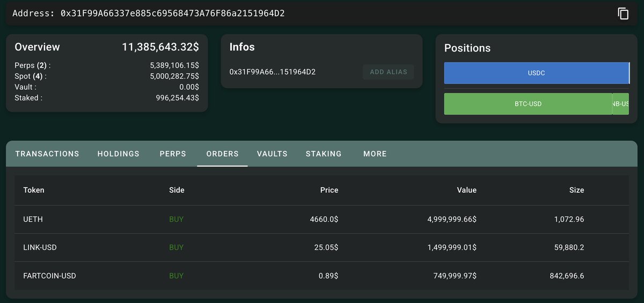Open the HOLDINGS tab
The height and width of the screenshot is (303, 644).
[x=119, y=154]
